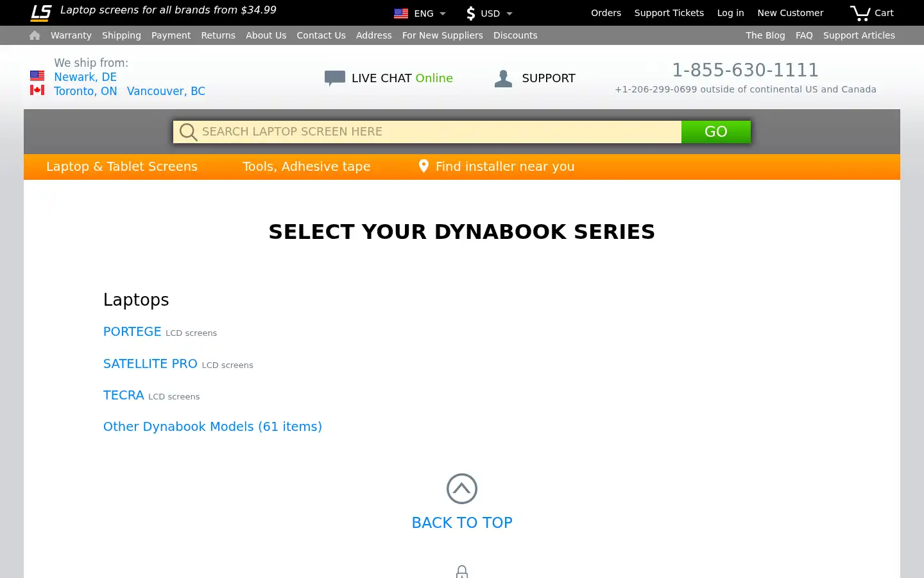Open Laptop & Tablet Screens tab

pos(122,166)
